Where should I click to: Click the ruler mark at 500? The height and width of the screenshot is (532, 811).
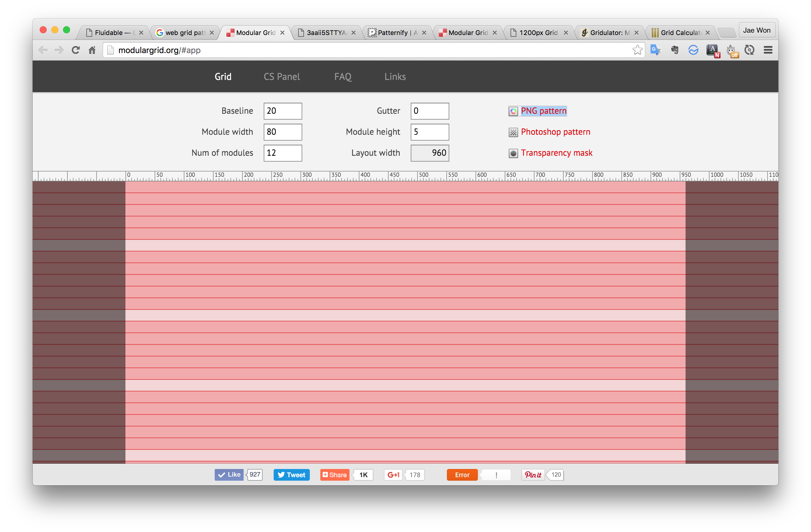coord(423,175)
